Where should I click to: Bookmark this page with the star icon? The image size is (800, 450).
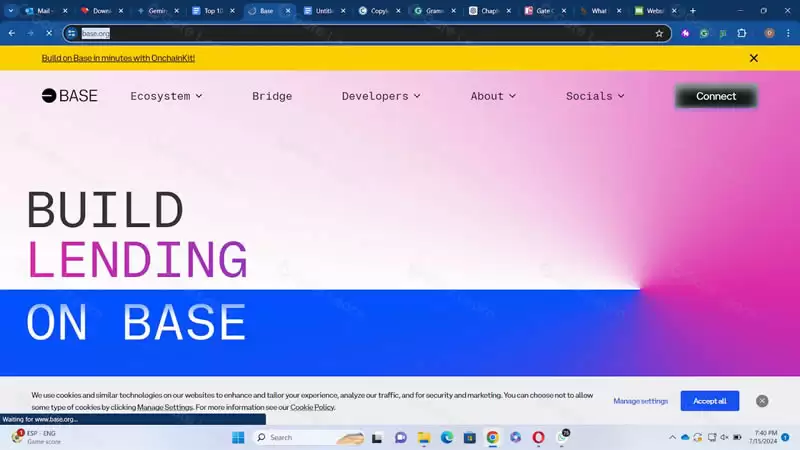coord(659,33)
